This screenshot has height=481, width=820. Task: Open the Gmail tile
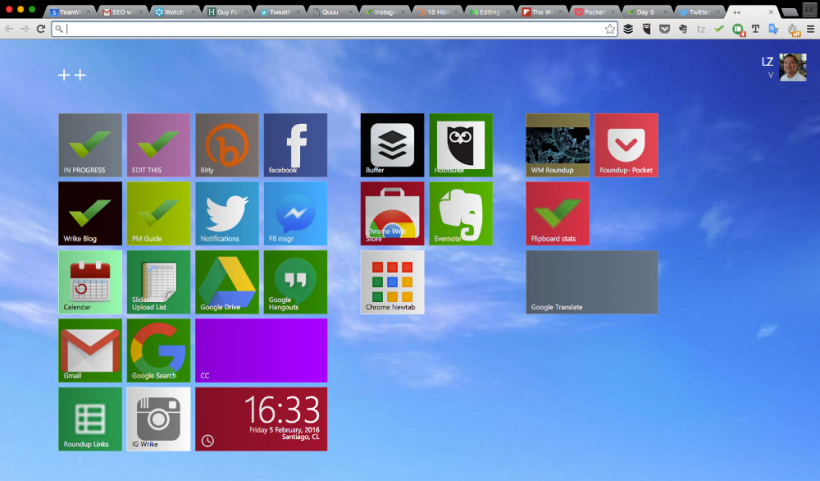pos(90,350)
